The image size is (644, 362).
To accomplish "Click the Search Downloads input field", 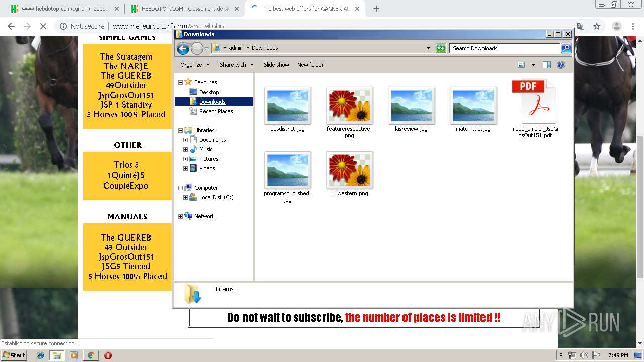I will click(x=505, y=48).
